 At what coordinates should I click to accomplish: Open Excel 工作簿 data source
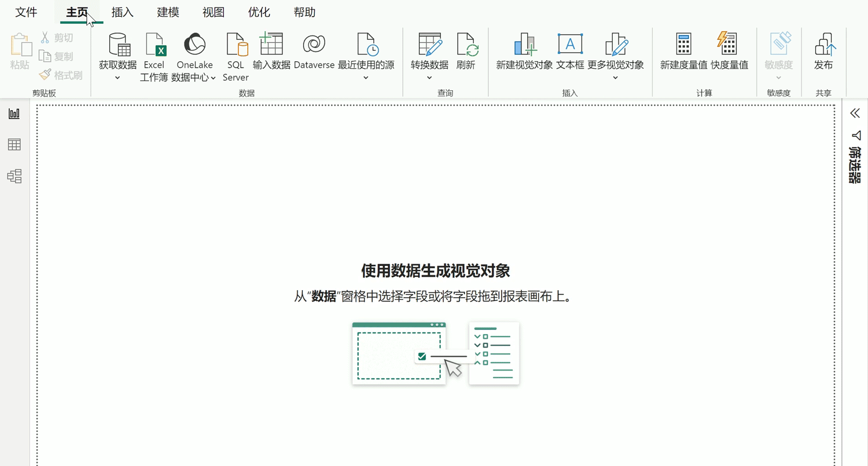(155, 45)
